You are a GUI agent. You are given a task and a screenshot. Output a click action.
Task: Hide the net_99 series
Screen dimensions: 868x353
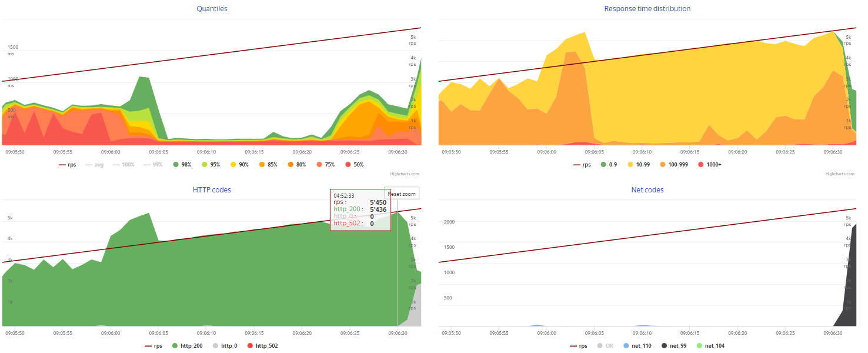point(675,346)
